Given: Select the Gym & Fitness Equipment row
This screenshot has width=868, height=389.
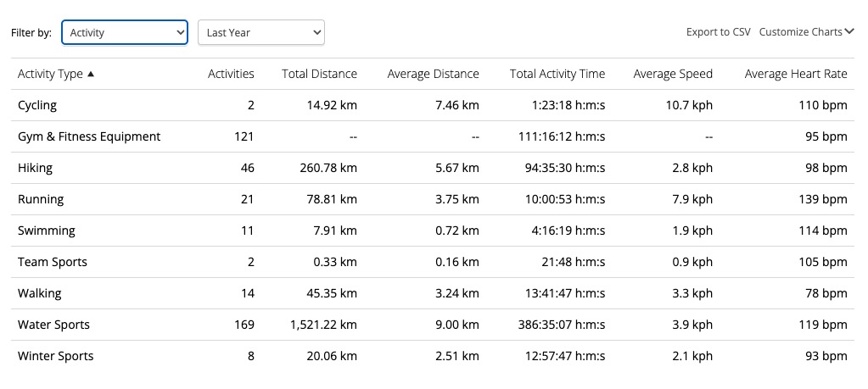Looking at the screenshot, I should tap(89, 136).
